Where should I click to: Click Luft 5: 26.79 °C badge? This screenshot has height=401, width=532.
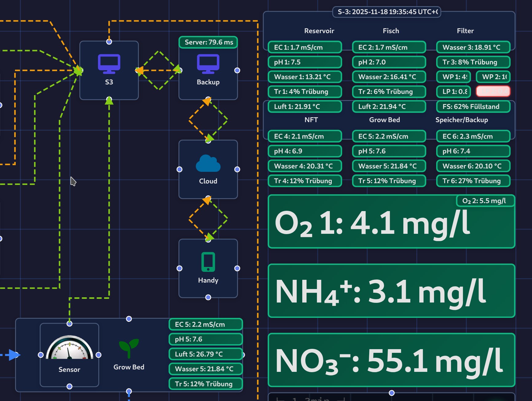pyautogui.click(x=205, y=354)
